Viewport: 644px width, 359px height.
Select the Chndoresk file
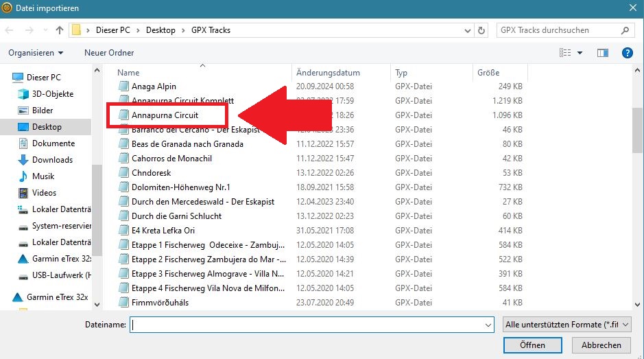point(151,173)
